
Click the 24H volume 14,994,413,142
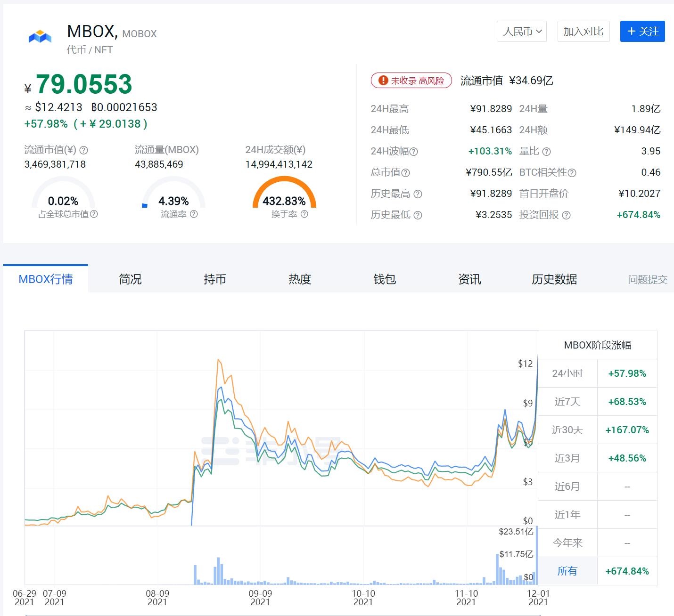(279, 164)
